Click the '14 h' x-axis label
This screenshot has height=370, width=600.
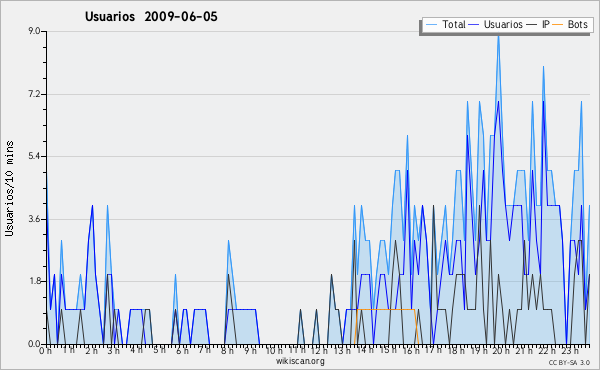tap(365, 350)
